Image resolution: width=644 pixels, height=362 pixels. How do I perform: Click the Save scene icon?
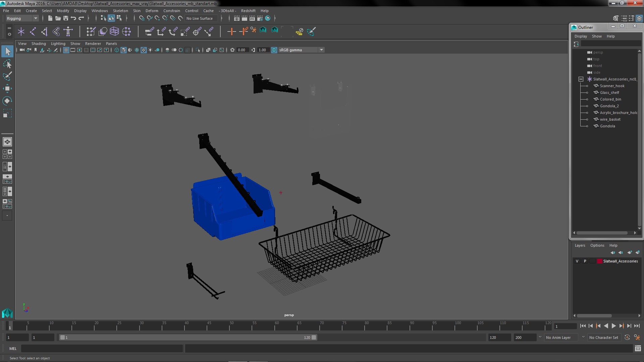66,18
